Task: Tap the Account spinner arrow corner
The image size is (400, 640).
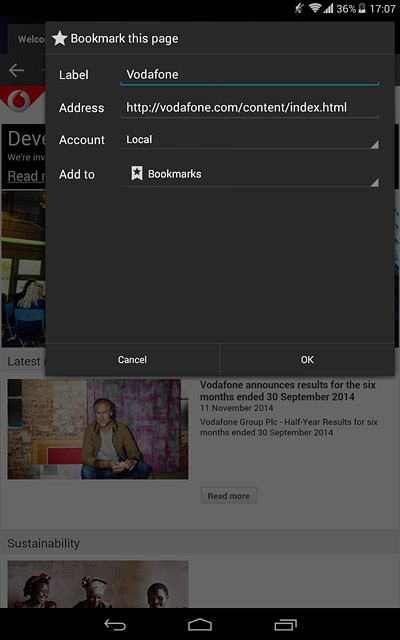Action: pos(374,144)
